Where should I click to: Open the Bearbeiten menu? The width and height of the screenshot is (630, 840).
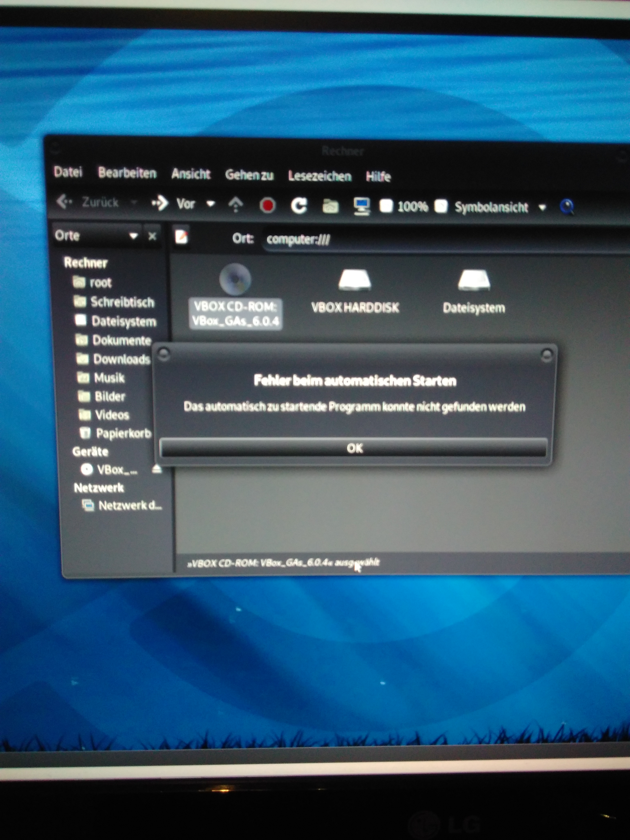coord(127,173)
